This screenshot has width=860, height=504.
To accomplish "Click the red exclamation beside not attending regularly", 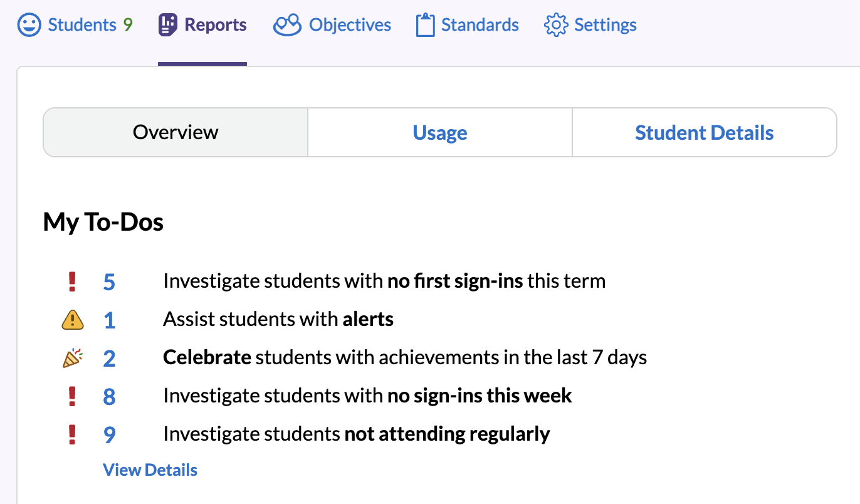I will pos(72,434).
